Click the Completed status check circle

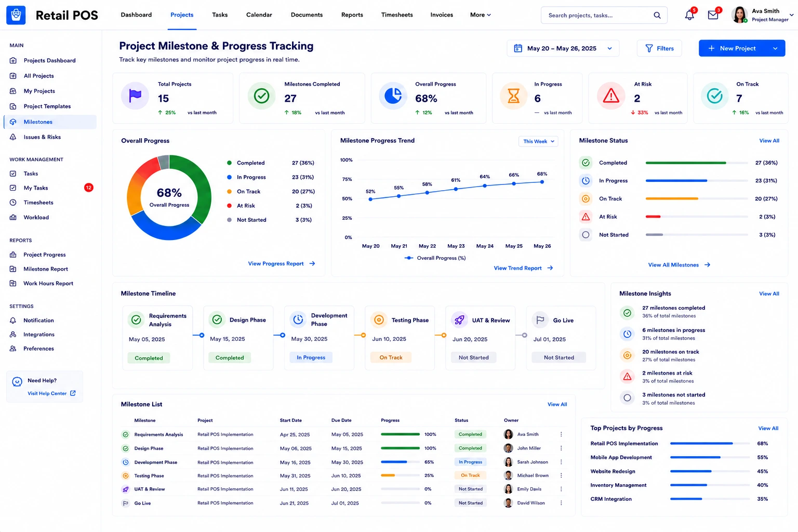tap(586, 163)
